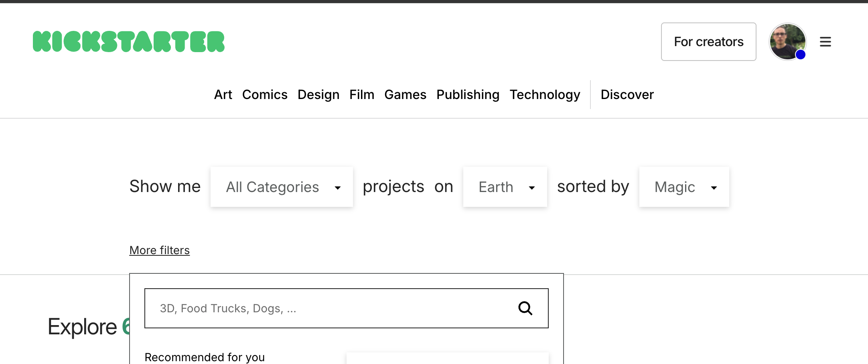The width and height of the screenshot is (868, 364).
Task: Open the Magic sort dropdown
Action: pyautogui.click(x=684, y=187)
